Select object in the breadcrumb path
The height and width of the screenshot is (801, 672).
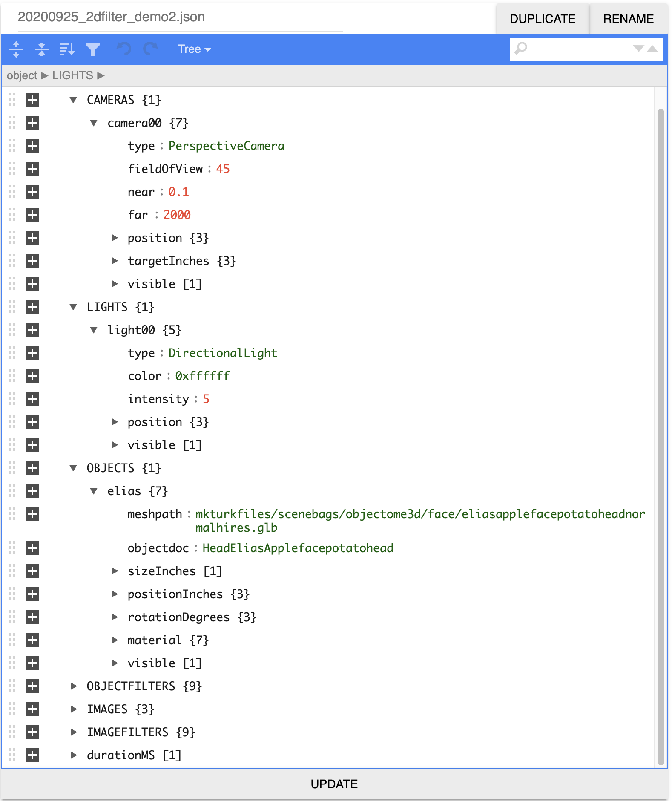(x=22, y=76)
